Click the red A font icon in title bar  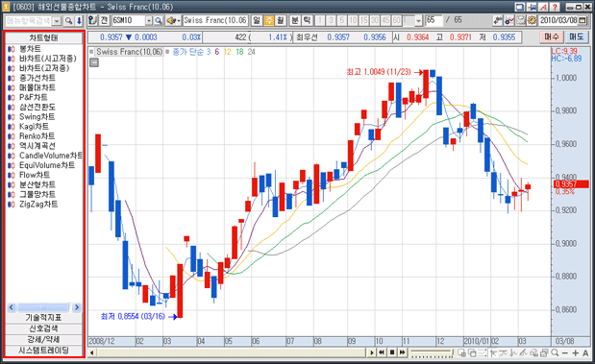(x=543, y=7)
